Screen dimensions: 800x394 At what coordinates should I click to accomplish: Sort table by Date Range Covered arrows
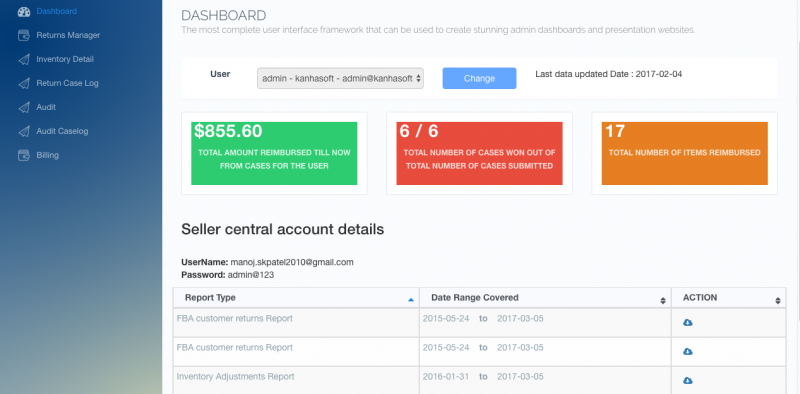pos(663,301)
